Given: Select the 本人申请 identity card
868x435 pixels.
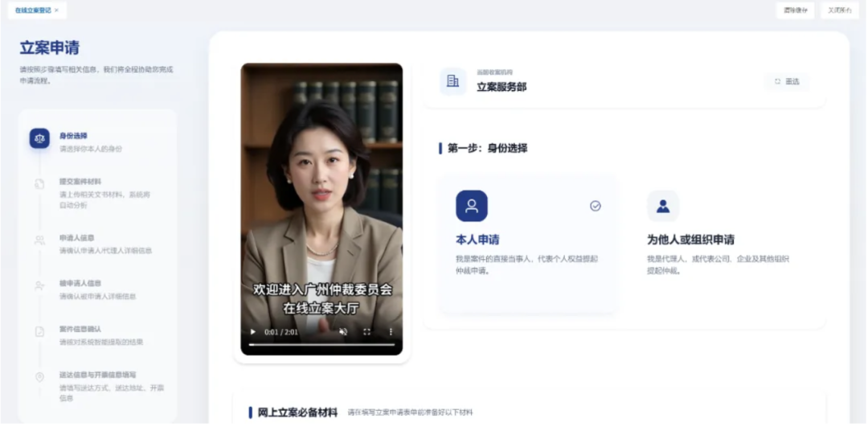Looking at the screenshot, I should pyautogui.click(x=528, y=244).
